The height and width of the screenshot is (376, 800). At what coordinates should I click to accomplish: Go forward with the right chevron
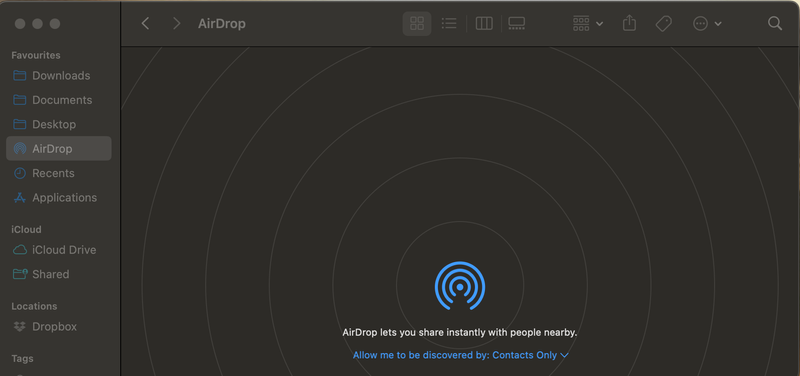coord(177,23)
